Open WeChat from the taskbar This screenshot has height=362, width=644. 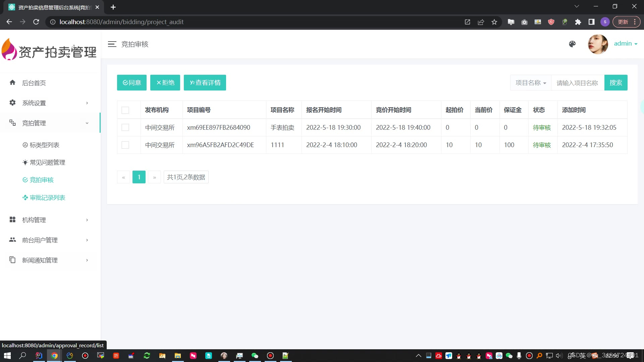tap(255, 356)
